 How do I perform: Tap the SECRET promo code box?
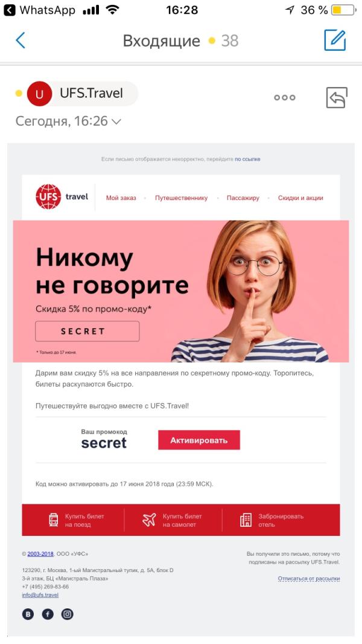(87, 331)
